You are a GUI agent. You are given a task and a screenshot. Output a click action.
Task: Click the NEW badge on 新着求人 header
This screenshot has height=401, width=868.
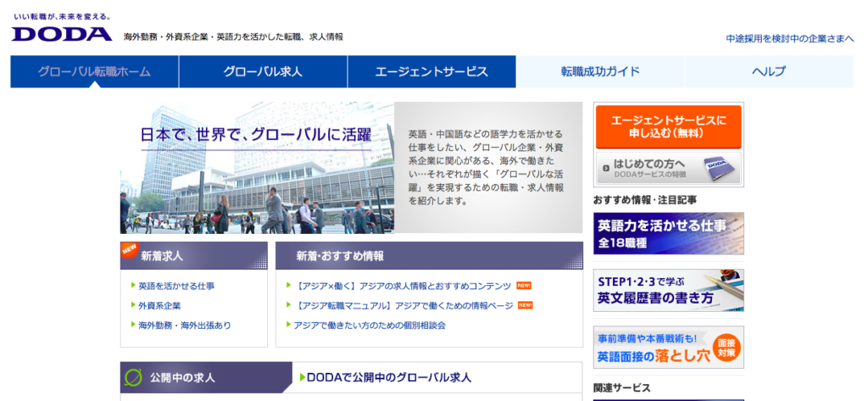click(x=130, y=250)
